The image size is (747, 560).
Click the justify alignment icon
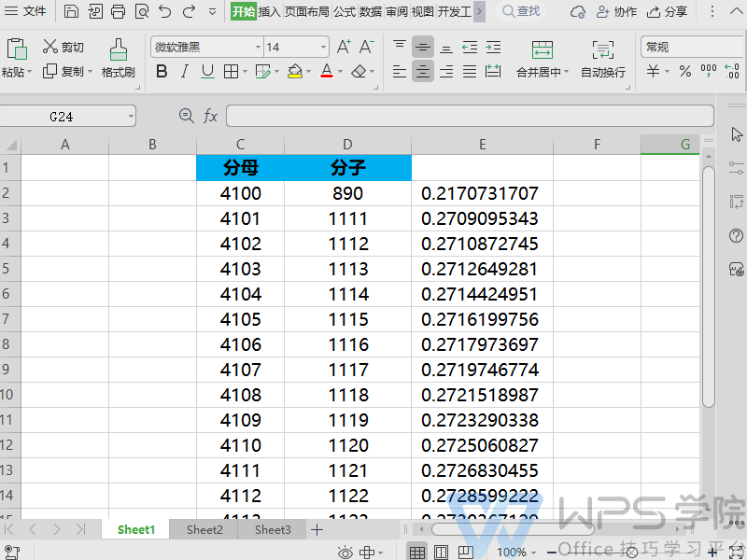[x=470, y=72]
